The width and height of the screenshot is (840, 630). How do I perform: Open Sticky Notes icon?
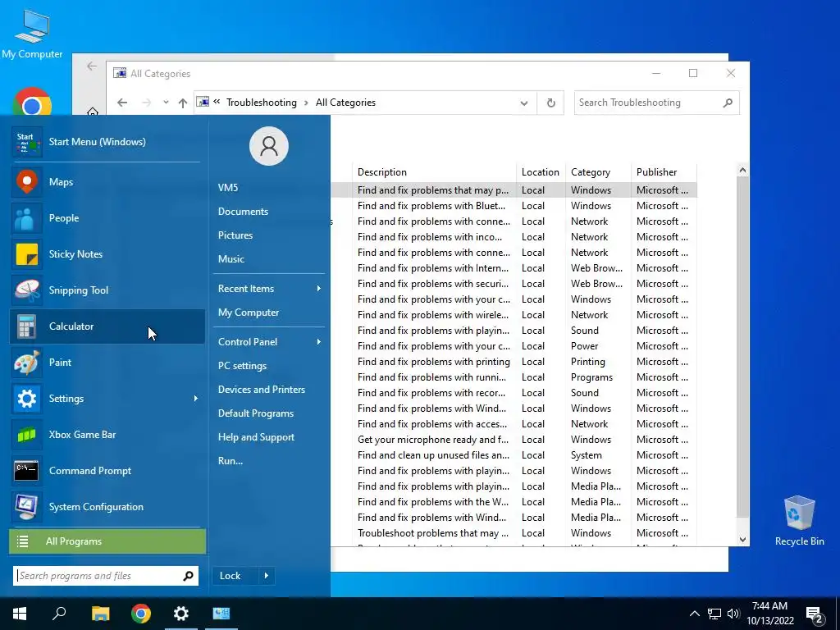25,254
